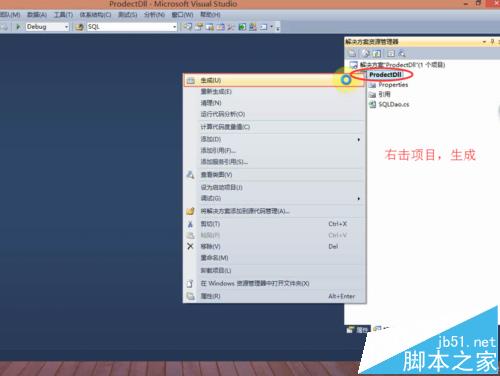Click second toolbar icon after SQL combo box
Image resolution: width=500 pixels, height=376 pixels.
199,27
